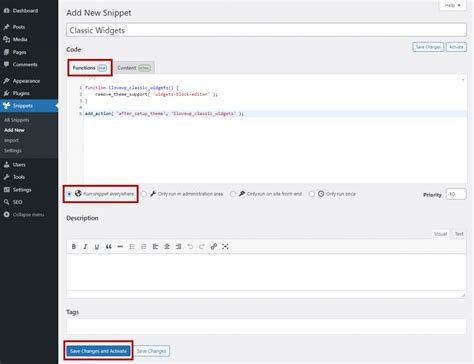Viewport: 474px width, 364px height.
Task: Click the top Activate button
Action: (456, 47)
